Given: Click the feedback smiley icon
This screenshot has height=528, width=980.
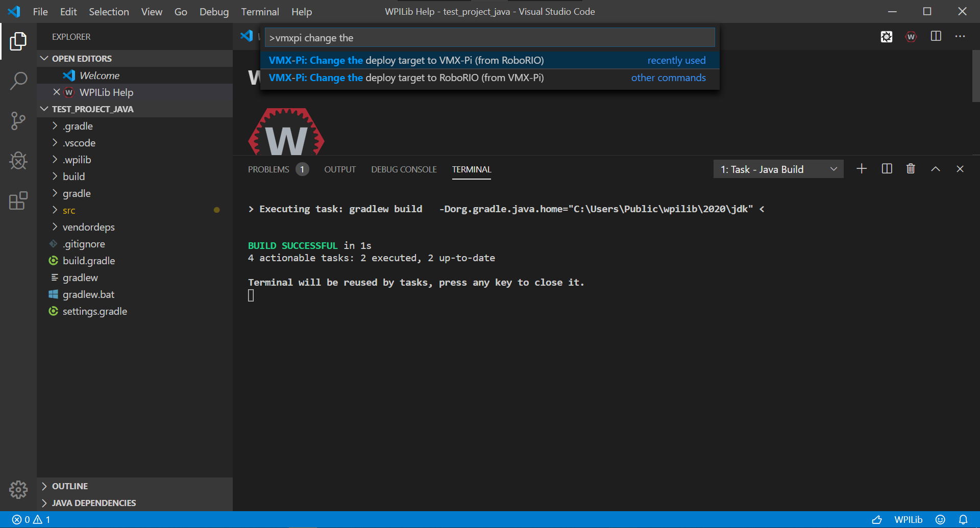Looking at the screenshot, I should pyautogui.click(x=940, y=520).
